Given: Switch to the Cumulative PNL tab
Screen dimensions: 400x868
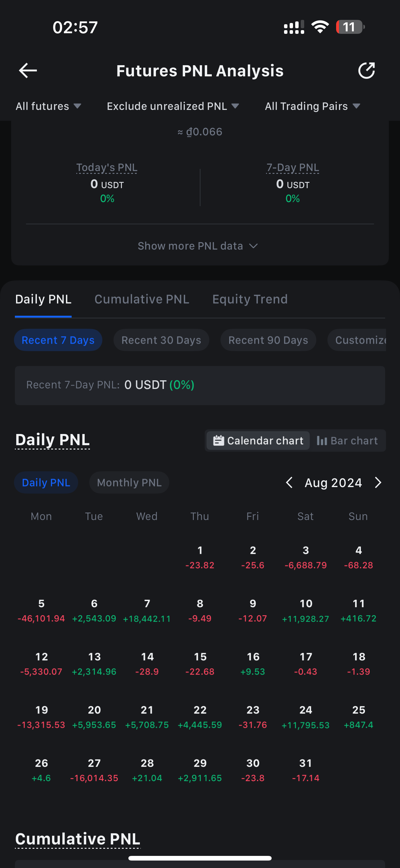Looking at the screenshot, I should (x=142, y=299).
